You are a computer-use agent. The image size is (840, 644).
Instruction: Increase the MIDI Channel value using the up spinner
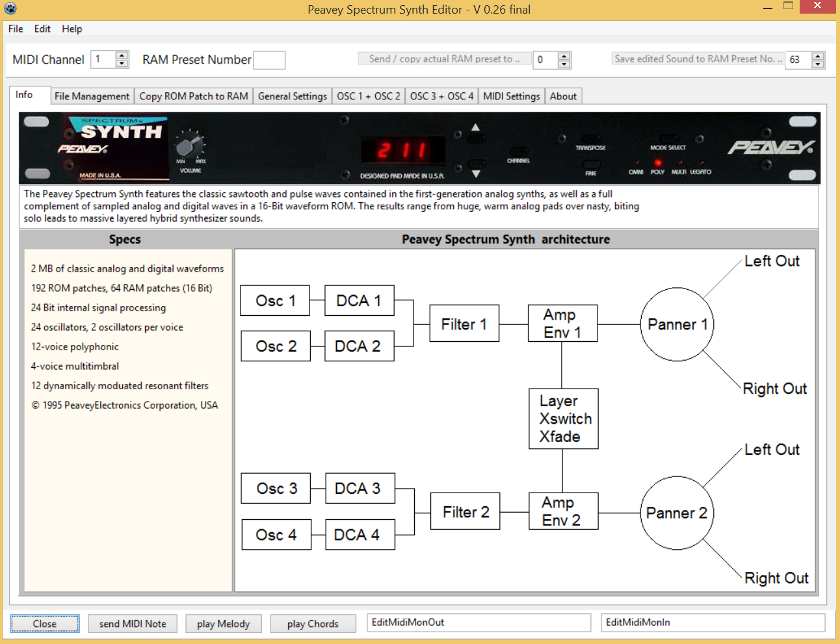(122, 55)
